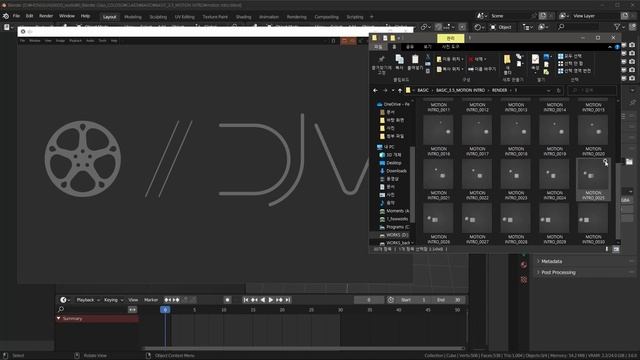
Task: Open the Render menu in Blender
Action: click(x=46, y=16)
